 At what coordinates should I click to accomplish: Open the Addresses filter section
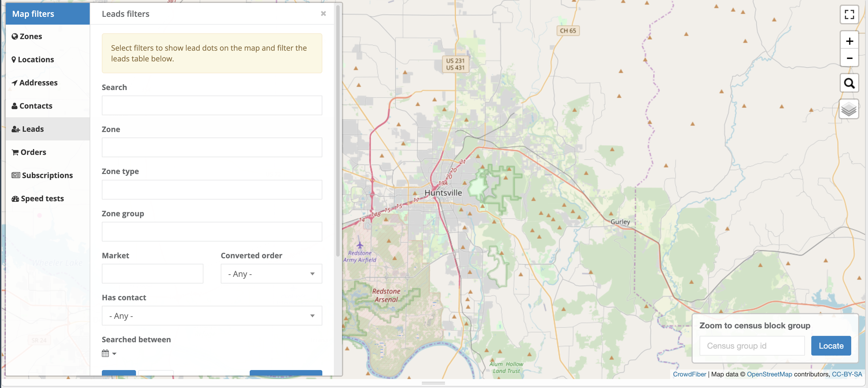click(x=35, y=83)
